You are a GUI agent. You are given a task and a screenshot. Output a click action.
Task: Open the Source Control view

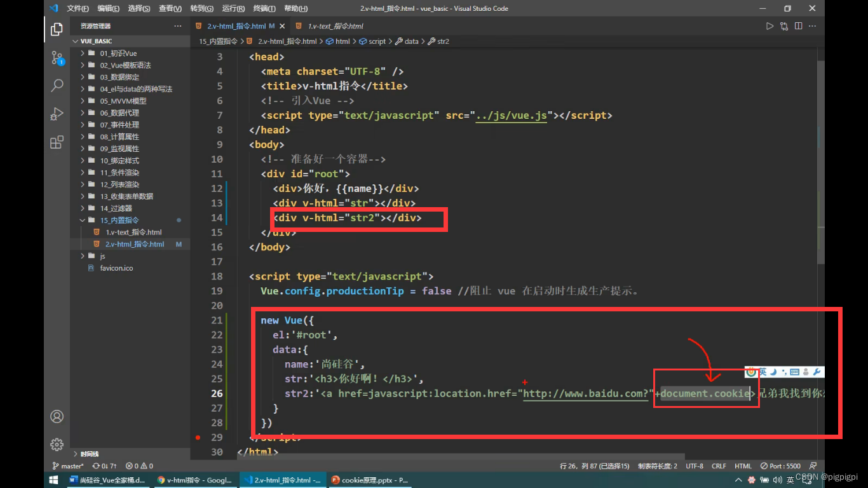click(x=57, y=58)
